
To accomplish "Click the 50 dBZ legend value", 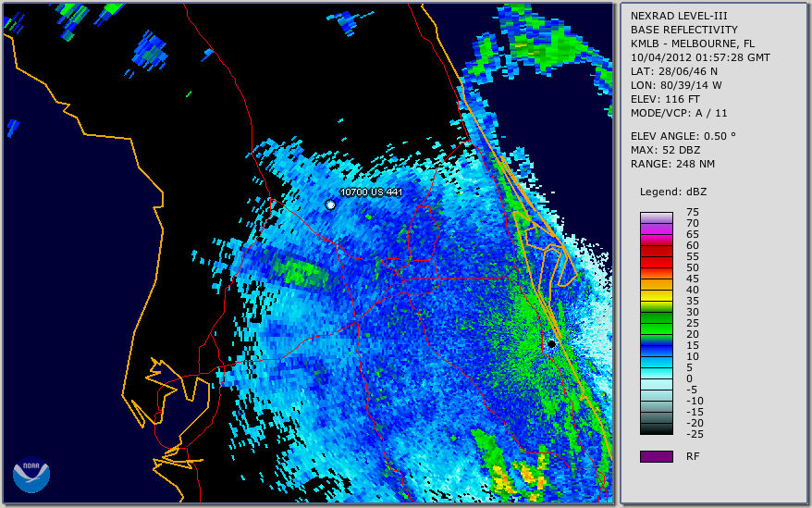I will click(693, 267).
